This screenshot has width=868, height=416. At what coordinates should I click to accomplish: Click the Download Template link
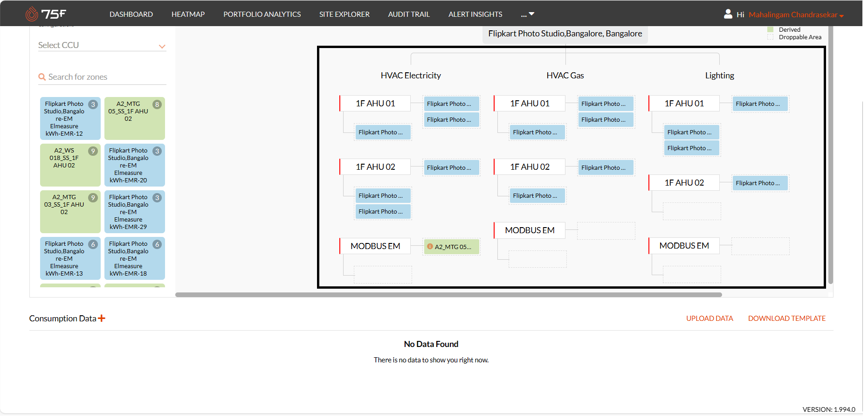point(787,318)
